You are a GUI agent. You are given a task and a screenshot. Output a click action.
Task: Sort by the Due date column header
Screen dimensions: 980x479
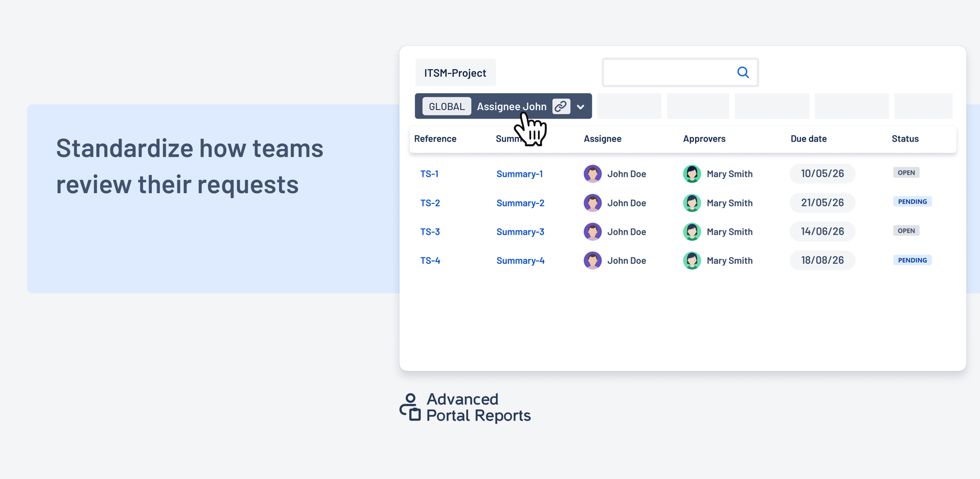808,138
